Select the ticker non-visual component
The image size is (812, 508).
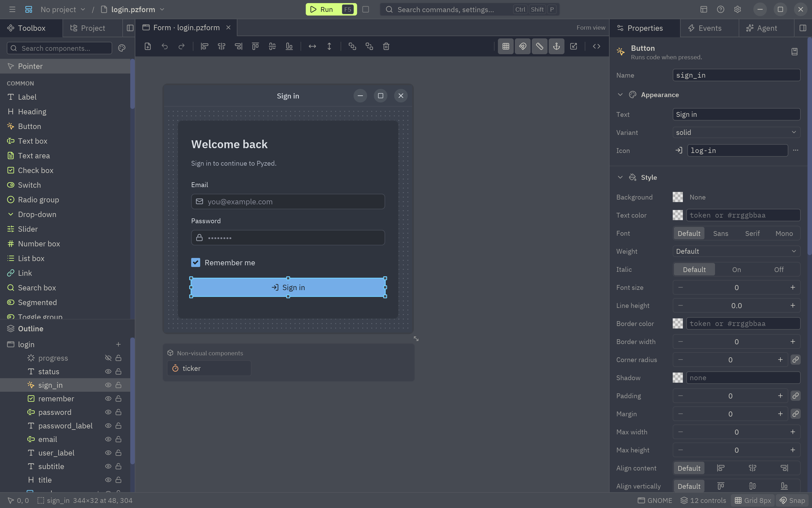coord(209,368)
